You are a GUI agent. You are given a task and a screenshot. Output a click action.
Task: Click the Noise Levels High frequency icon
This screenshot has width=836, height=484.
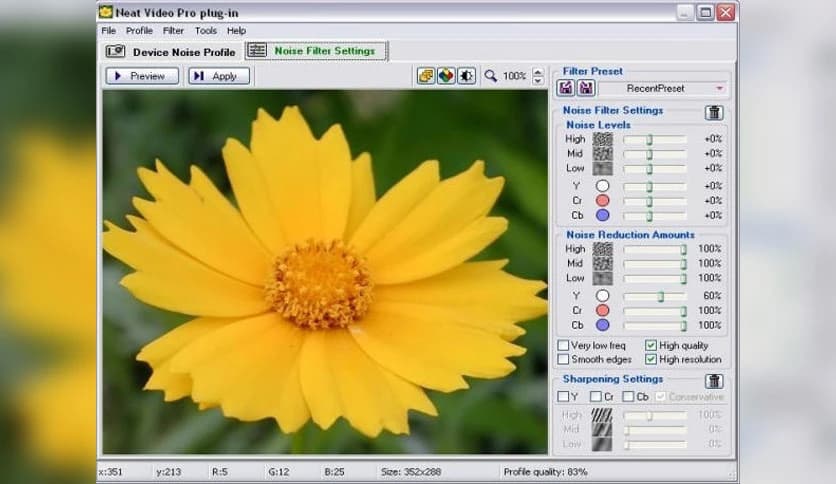point(602,139)
